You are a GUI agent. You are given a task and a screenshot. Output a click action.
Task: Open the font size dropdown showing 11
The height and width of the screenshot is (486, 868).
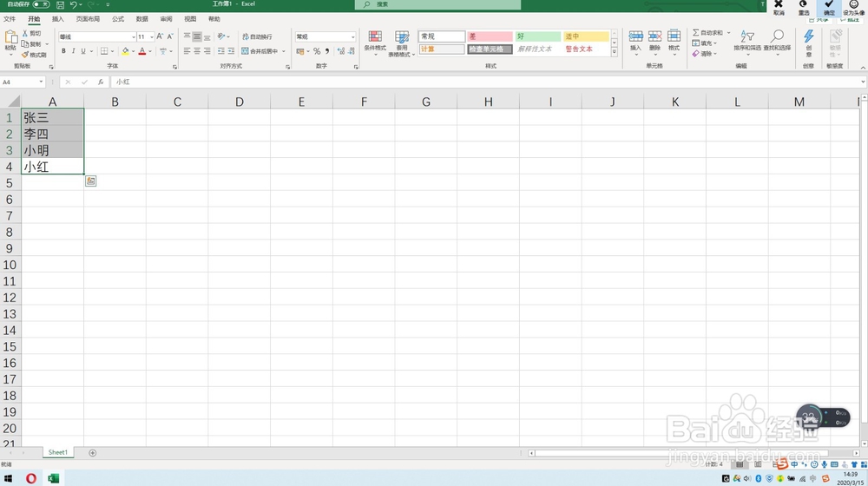(x=152, y=36)
